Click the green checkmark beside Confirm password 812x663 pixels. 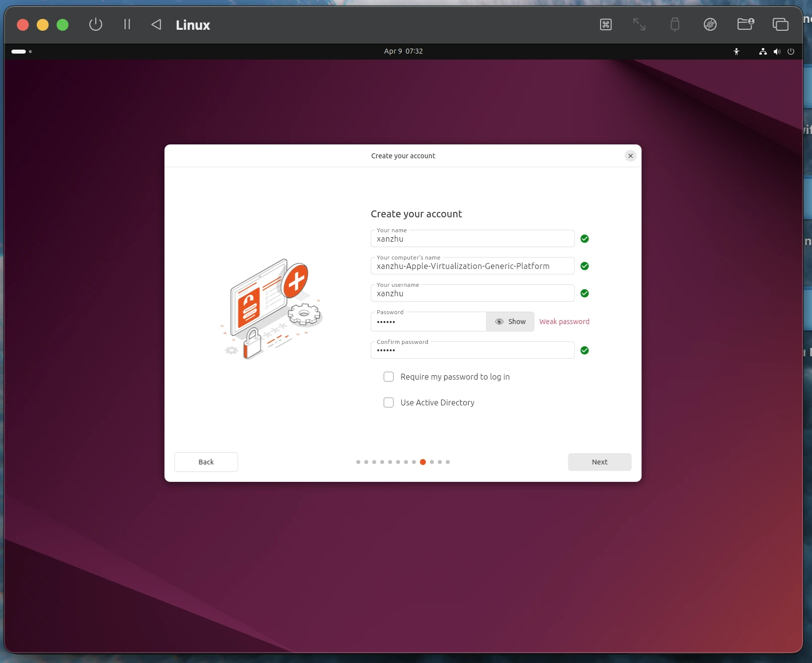point(585,350)
